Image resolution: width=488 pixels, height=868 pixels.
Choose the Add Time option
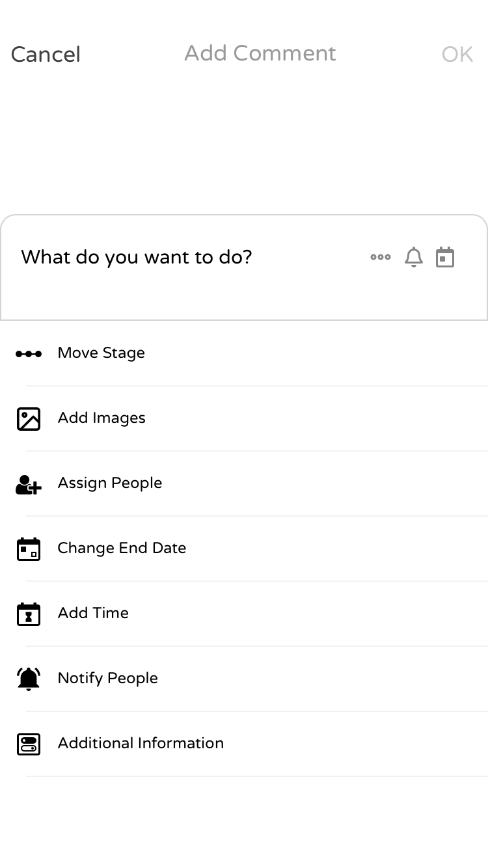(x=244, y=614)
